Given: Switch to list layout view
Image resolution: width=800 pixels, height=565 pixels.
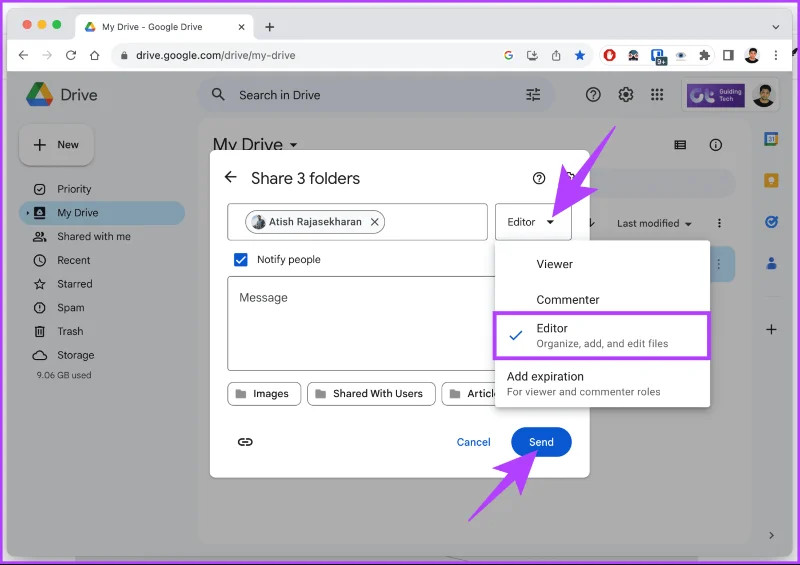Looking at the screenshot, I should (x=680, y=145).
